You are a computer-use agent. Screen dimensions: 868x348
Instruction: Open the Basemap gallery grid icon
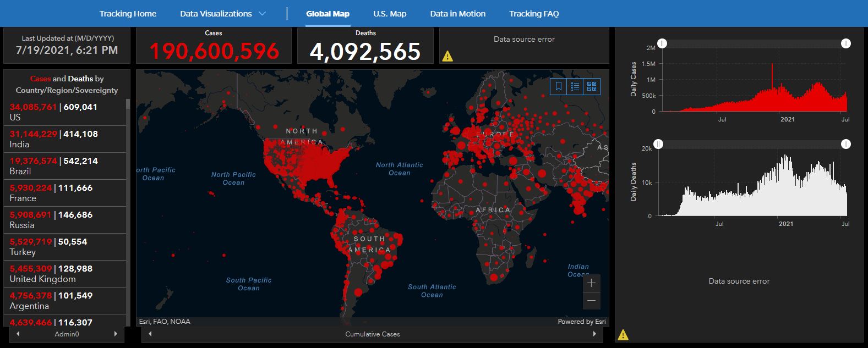[592, 86]
